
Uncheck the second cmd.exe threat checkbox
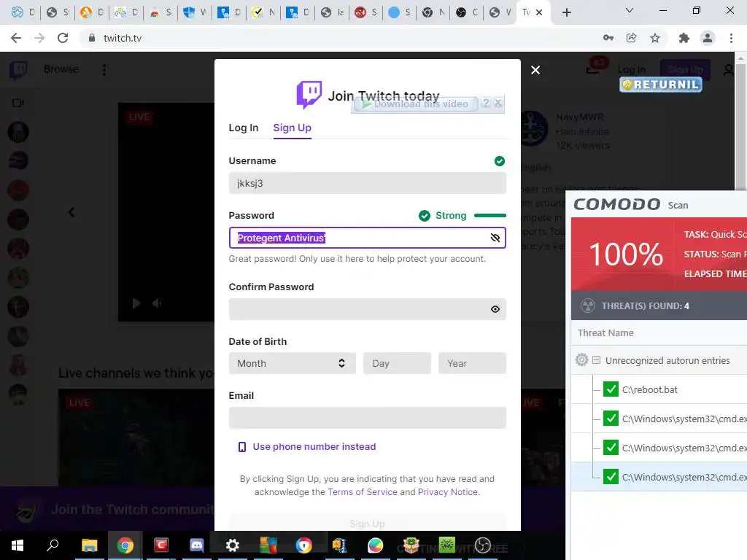[x=611, y=448]
